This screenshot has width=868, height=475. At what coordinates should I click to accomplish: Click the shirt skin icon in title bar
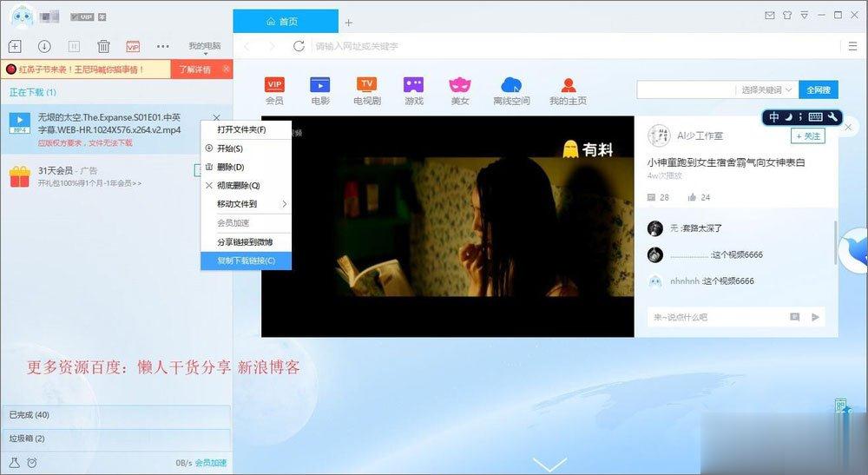(x=787, y=16)
